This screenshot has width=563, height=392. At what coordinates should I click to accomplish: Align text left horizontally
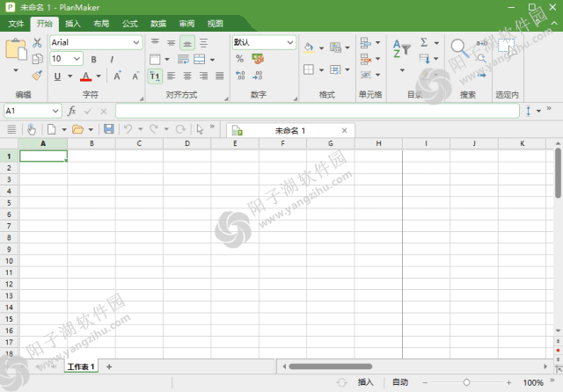click(172, 76)
